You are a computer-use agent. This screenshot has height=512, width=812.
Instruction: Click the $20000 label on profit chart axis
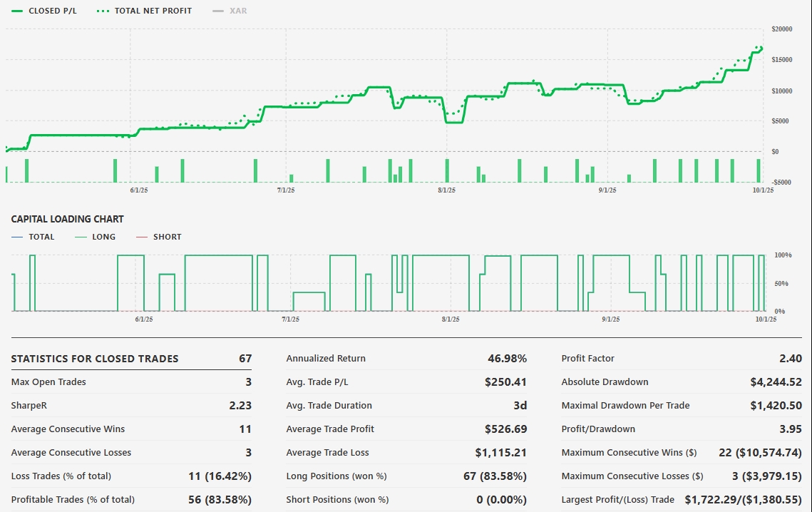point(781,29)
